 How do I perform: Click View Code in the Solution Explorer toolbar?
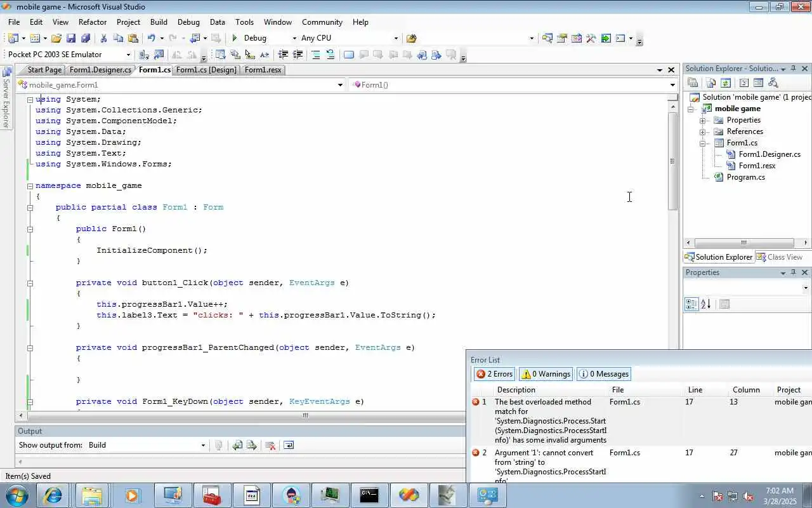pos(744,83)
